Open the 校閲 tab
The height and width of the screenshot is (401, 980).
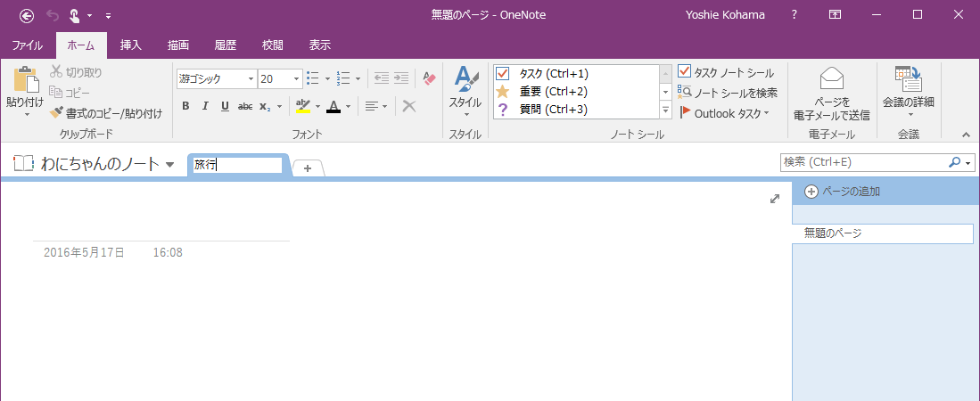(x=273, y=45)
